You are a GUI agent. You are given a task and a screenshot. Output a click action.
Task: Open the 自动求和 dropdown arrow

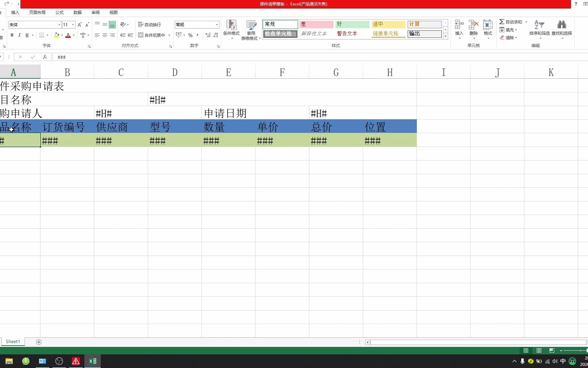[526, 22]
